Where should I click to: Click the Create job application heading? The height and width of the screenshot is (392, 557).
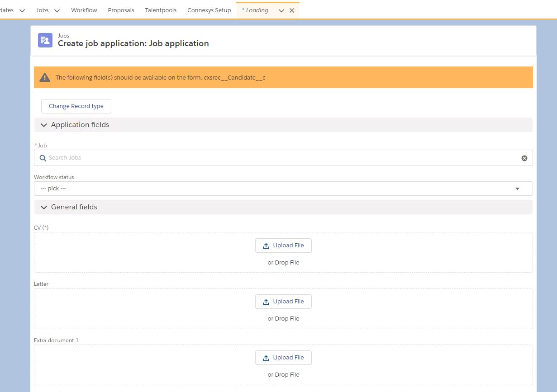(133, 43)
